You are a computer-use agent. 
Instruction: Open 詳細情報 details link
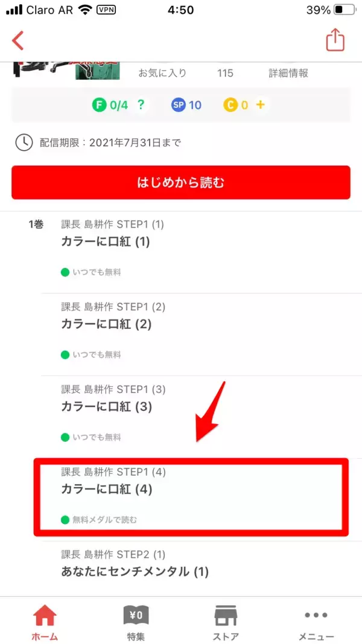tap(288, 73)
